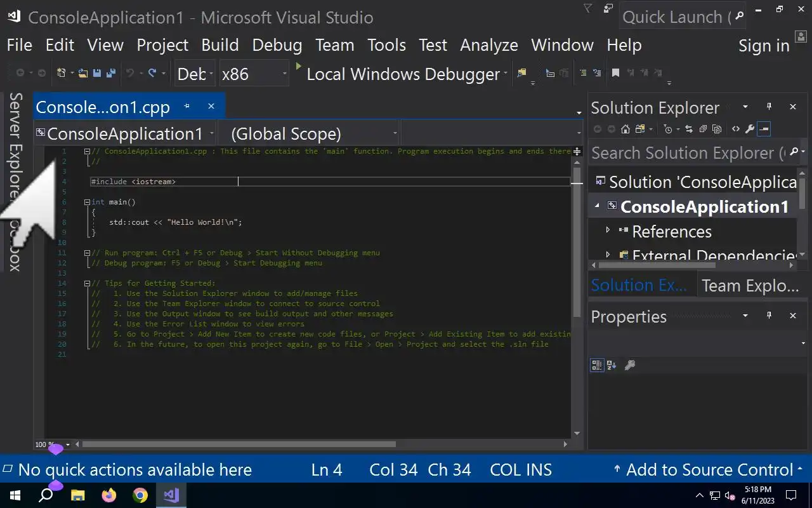Open the x86 Solution Platforms dropdown

(254, 74)
